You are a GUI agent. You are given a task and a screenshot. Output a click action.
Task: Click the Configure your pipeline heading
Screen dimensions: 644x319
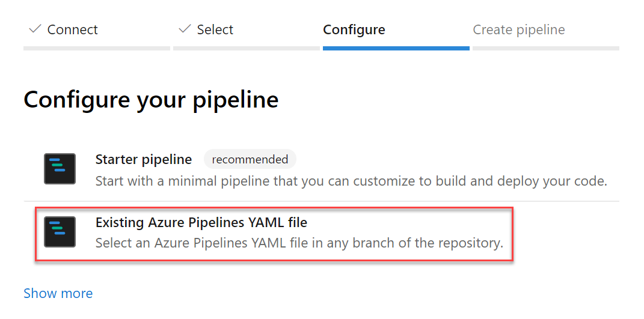click(151, 99)
